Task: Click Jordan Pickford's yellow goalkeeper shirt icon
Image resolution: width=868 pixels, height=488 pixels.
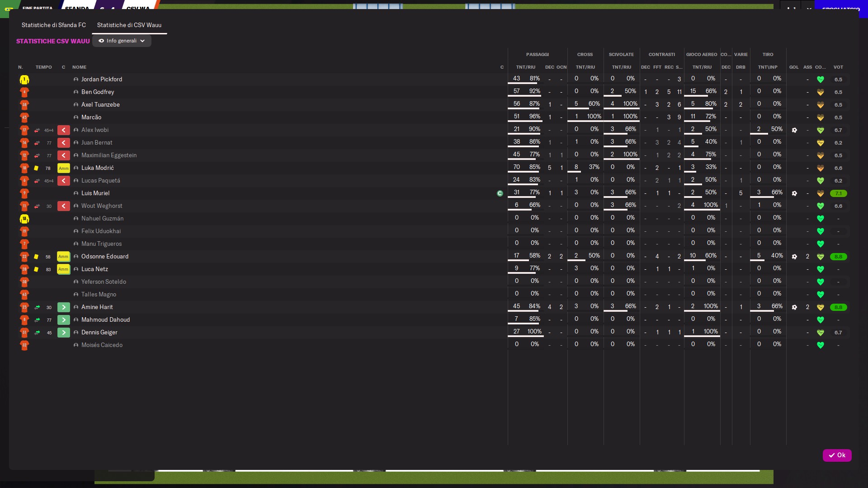Action: [24, 80]
